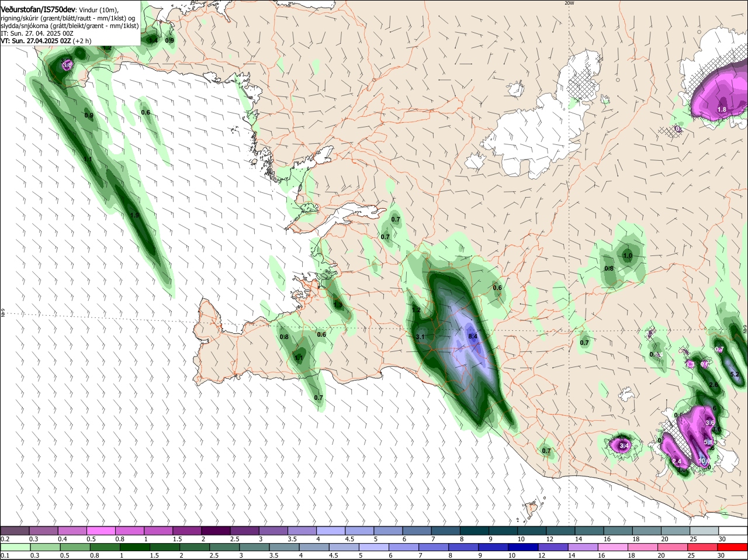Image resolution: width=748 pixels, height=560 pixels.
Task: Click the darkest purple swatch in the upper legend
Action: coord(217,530)
